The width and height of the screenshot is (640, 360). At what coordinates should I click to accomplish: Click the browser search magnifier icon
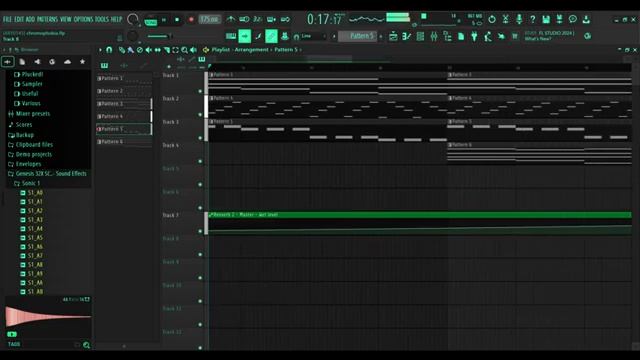(x=86, y=345)
